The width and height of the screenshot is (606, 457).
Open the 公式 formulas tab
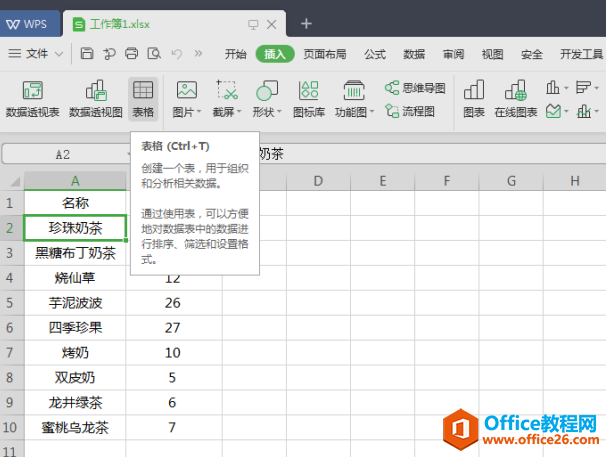[x=375, y=54]
